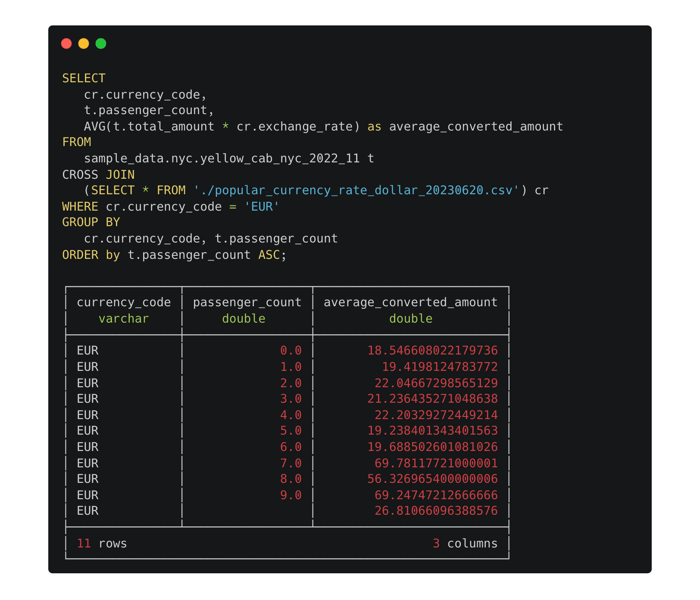Click the value 69.78117721000001
700x600 pixels.
pyautogui.click(x=436, y=463)
